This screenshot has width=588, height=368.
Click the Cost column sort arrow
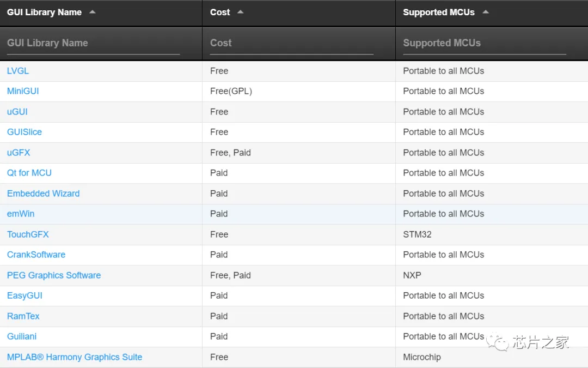click(x=240, y=12)
